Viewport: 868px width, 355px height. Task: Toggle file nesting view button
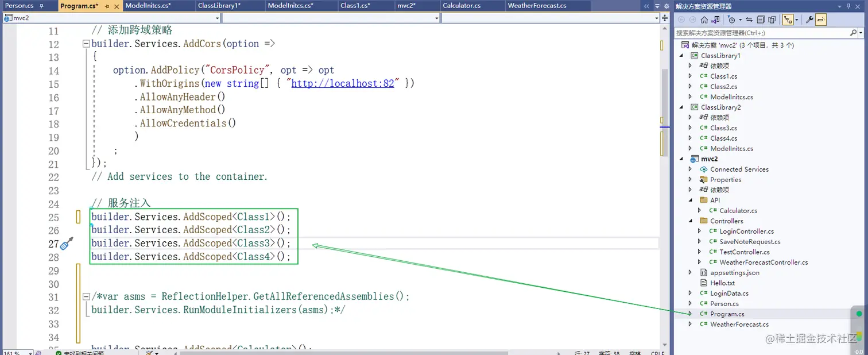click(788, 20)
